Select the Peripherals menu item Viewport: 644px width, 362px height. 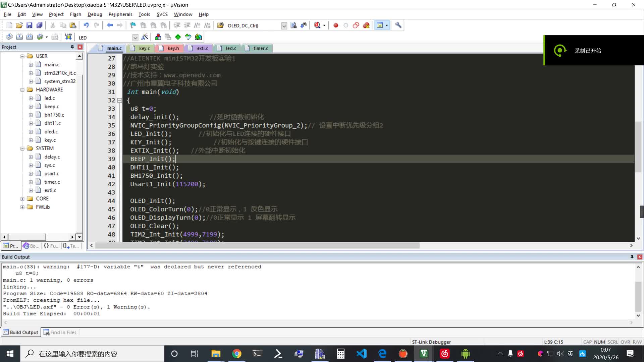click(120, 14)
